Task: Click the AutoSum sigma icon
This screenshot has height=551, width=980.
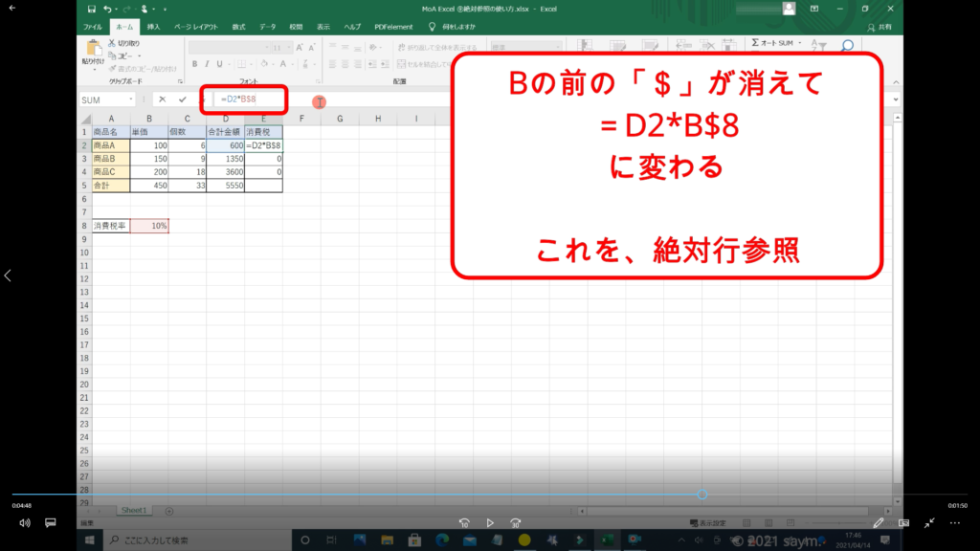Action: pyautogui.click(x=756, y=43)
